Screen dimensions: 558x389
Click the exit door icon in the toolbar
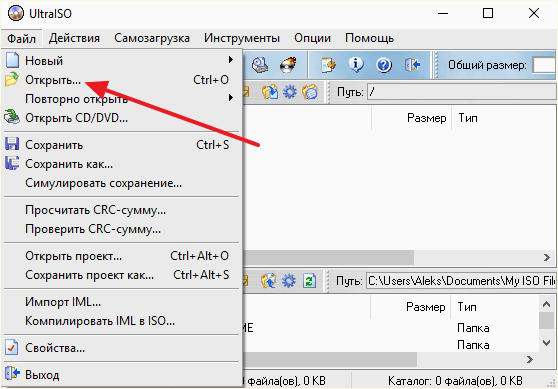coord(412,65)
